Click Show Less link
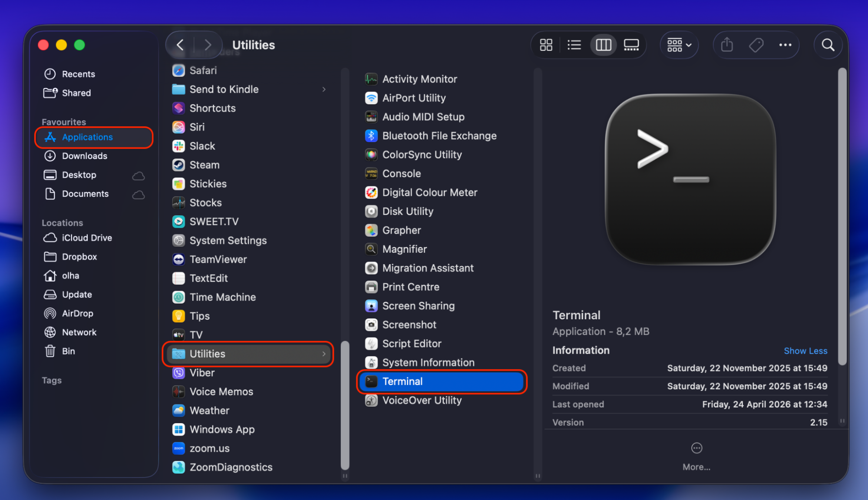Screen dimensions: 868x500 (805, 351)
